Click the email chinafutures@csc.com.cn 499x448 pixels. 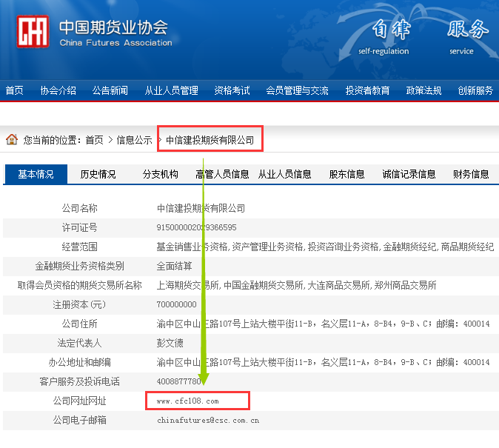tap(208, 421)
